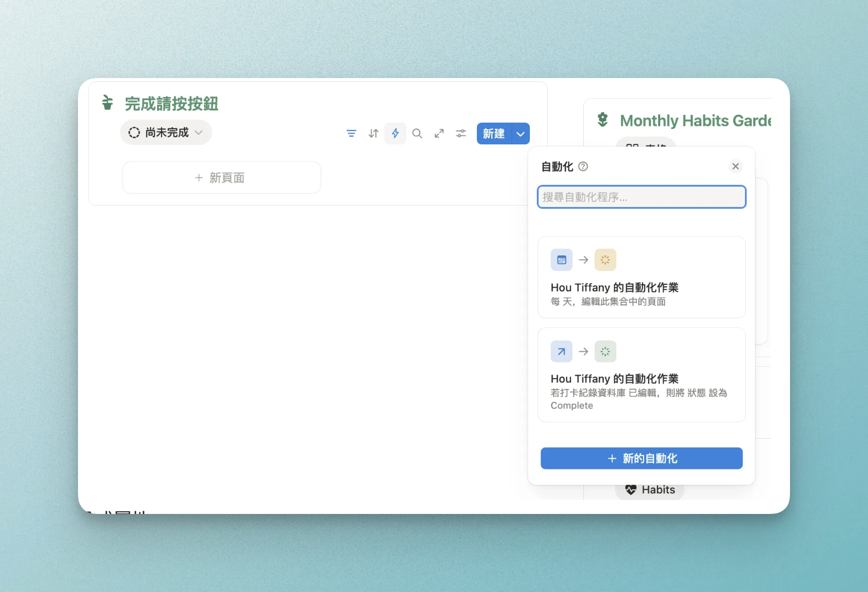Click the expand to full page icon

439,134
